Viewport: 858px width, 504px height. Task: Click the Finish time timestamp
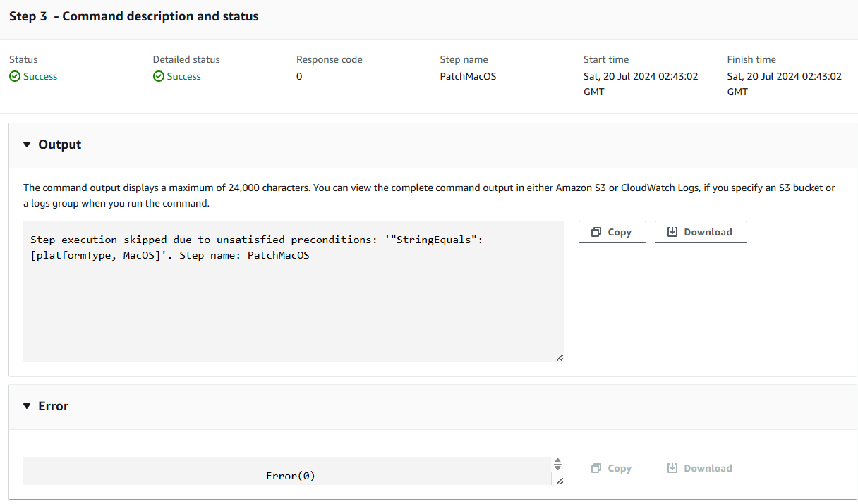(x=784, y=83)
